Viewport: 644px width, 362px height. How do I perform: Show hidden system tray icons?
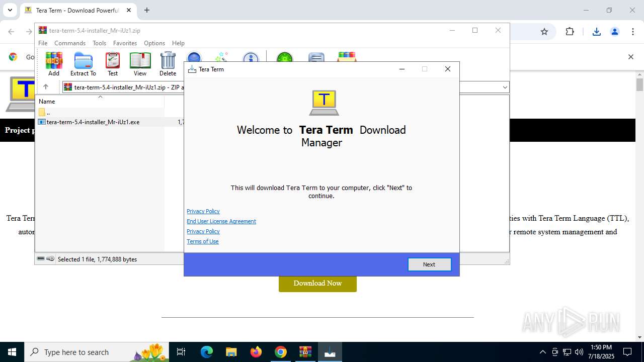[x=542, y=352]
